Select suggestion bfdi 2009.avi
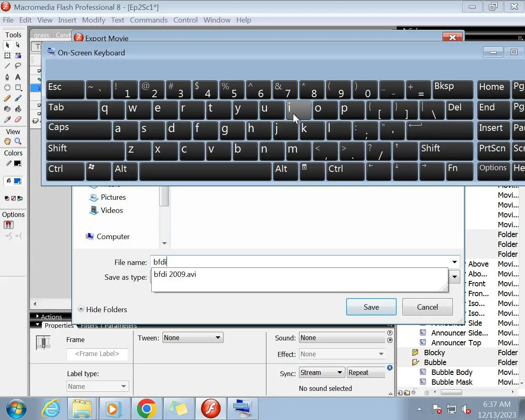This screenshot has height=420, width=525. pyautogui.click(x=175, y=274)
